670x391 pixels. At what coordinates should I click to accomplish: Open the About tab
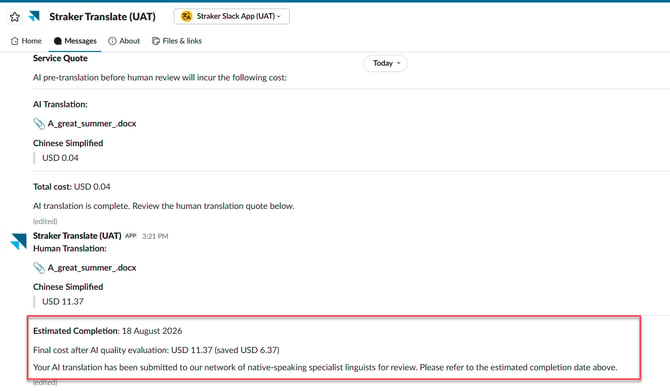pos(124,41)
